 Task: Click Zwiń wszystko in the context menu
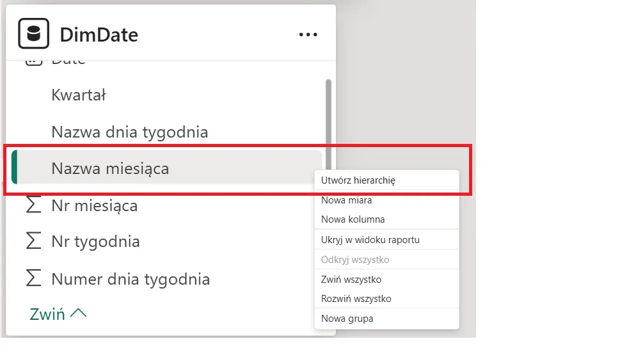coord(351,280)
